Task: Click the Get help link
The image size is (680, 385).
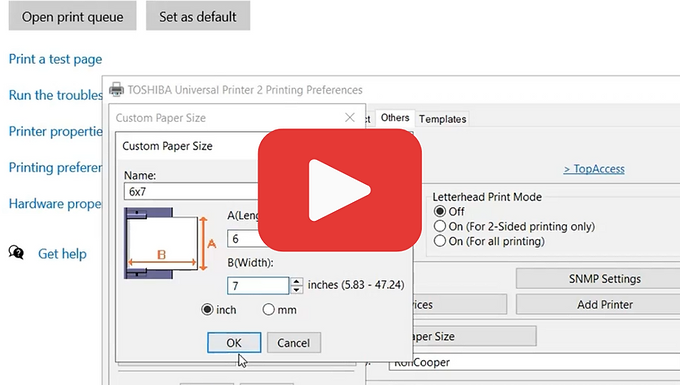Action: click(x=62, y=254)
